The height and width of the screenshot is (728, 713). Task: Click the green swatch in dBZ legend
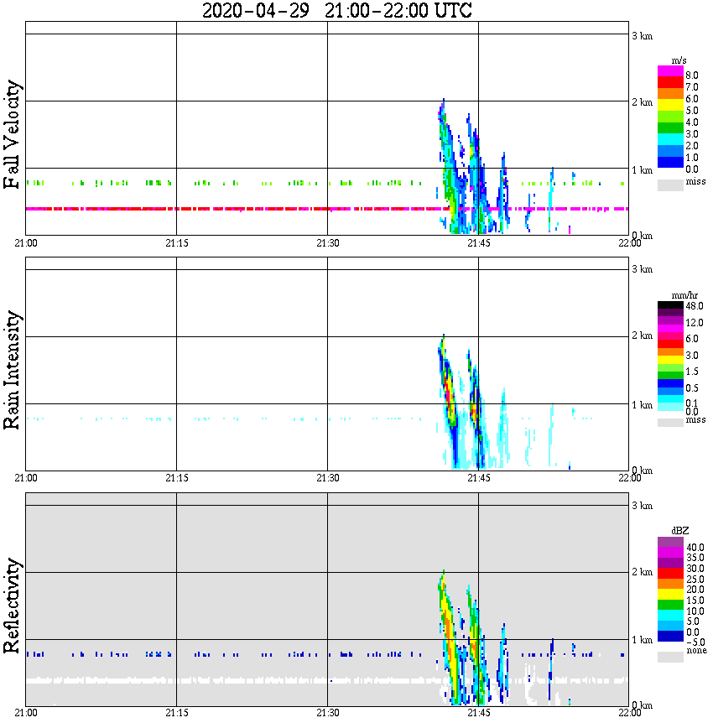670,605
